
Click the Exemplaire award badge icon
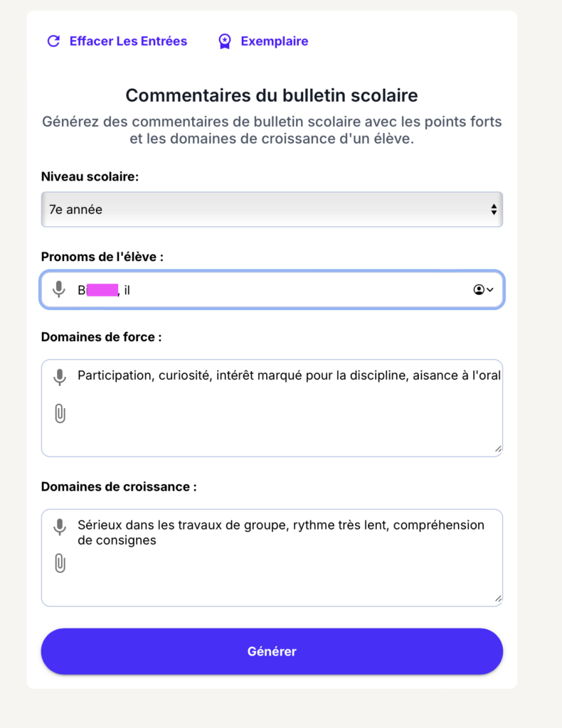pyautogui.click(x=225, y=41)
